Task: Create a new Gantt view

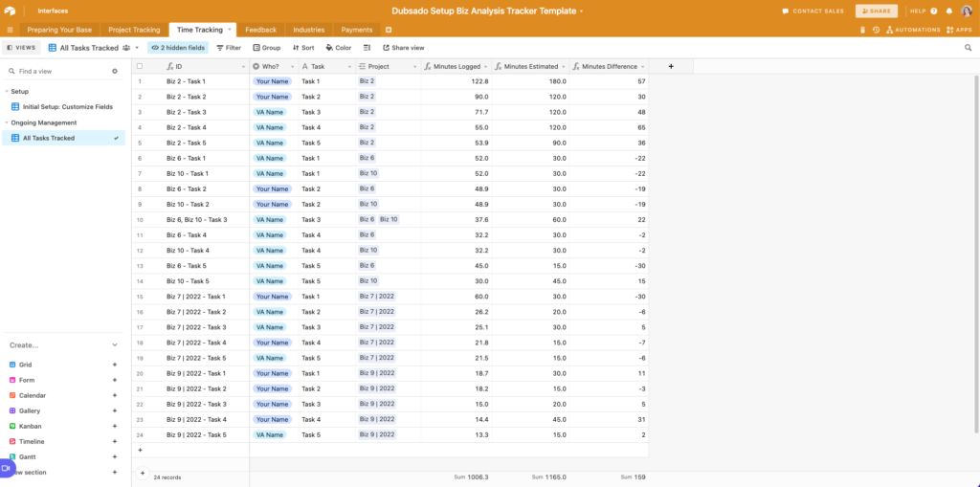Action: (x=62, y=457)
